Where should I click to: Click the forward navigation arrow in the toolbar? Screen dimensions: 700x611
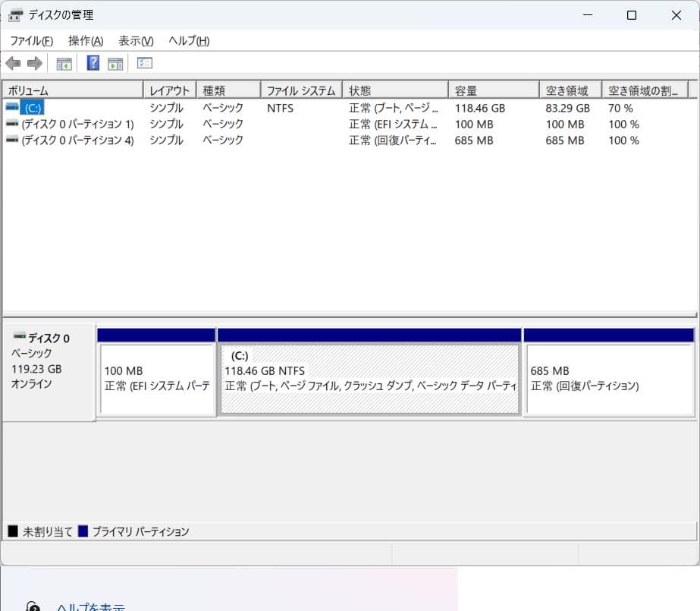[34, 63]
